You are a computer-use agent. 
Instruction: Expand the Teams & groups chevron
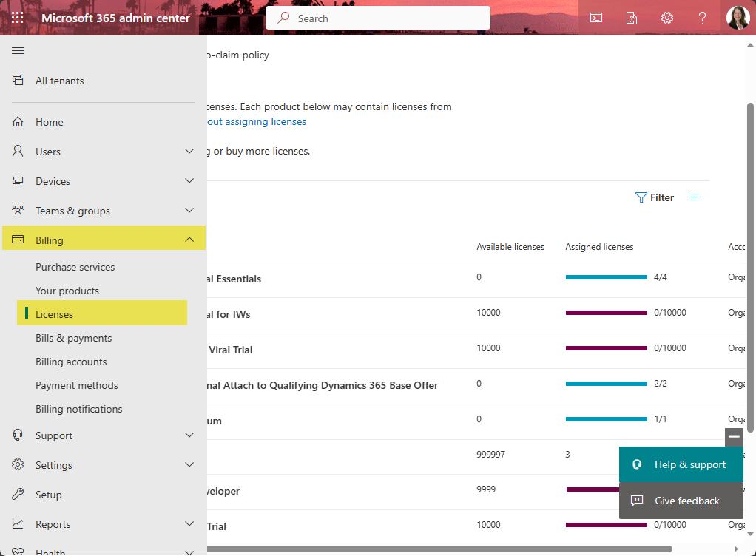(189, 211)
